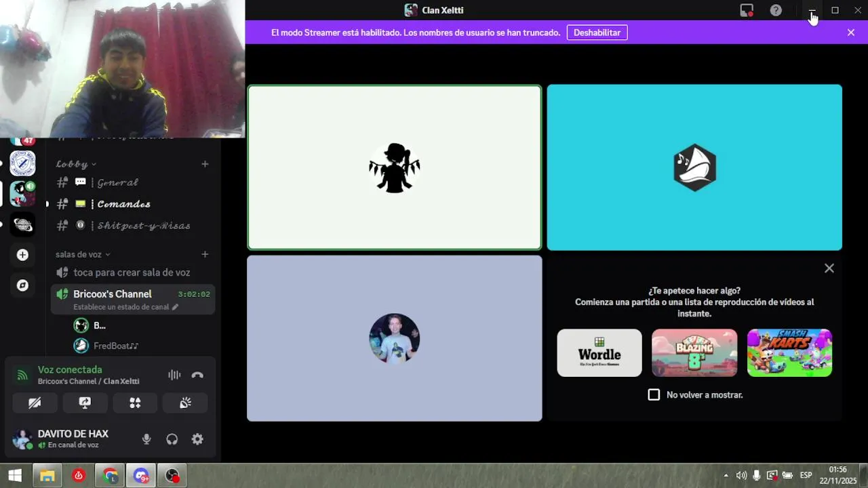Click microphone tray icon
868x488 pixels.
click(x=757, y=475)
